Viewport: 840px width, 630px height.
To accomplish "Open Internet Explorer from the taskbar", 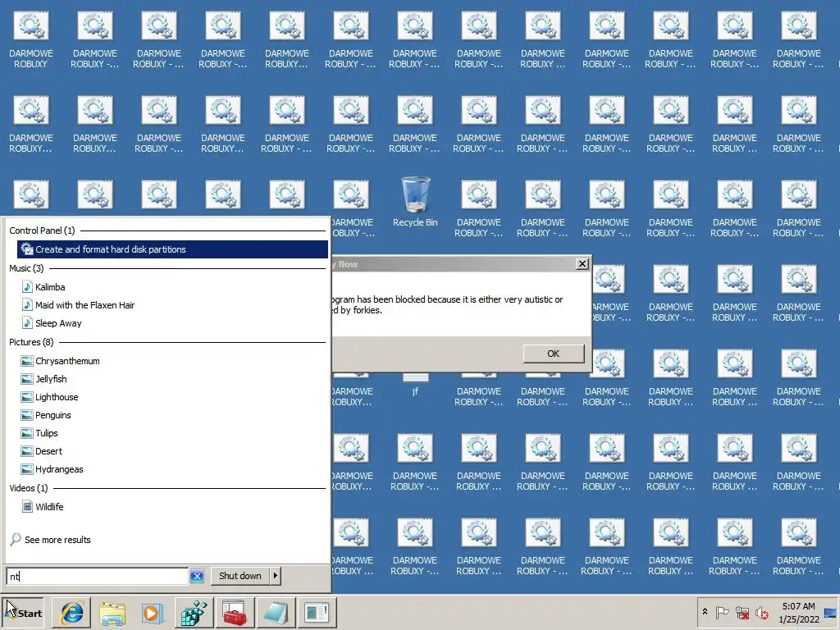I will (72, 613).
